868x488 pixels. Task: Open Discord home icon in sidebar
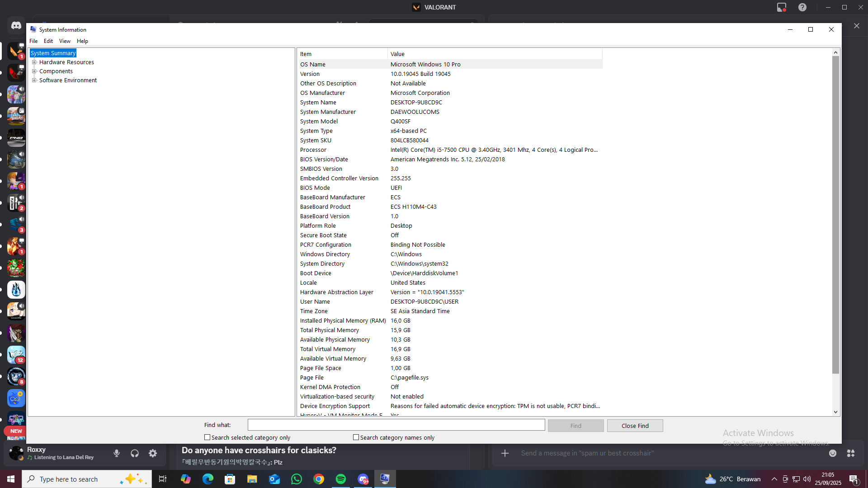point(16,26)
